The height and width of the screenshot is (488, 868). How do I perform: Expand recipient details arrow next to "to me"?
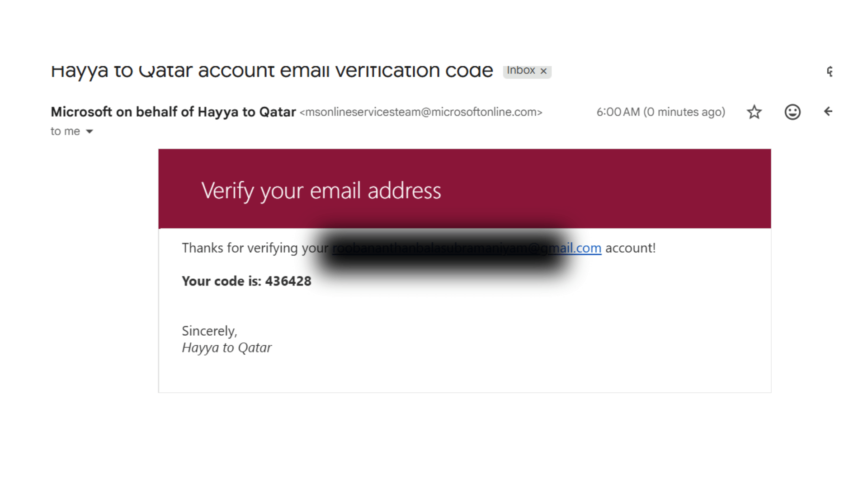(90, 131)
